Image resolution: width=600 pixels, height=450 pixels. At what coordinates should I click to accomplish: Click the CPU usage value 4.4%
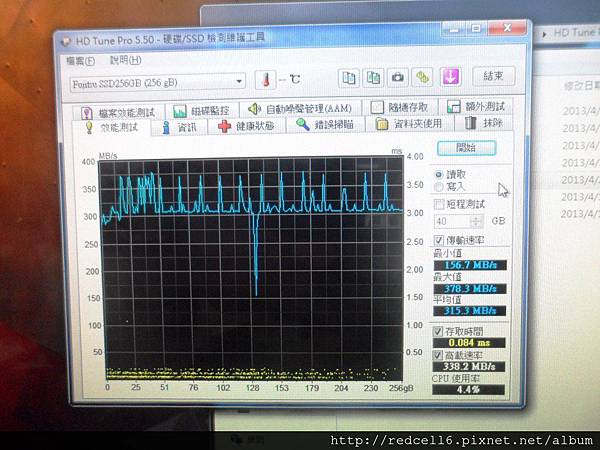468,390
